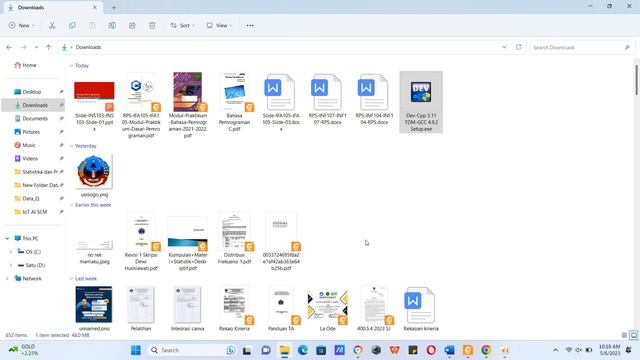Open Microsoft Word from taskbar
This screenshot has height=360, width=640.
449,350
